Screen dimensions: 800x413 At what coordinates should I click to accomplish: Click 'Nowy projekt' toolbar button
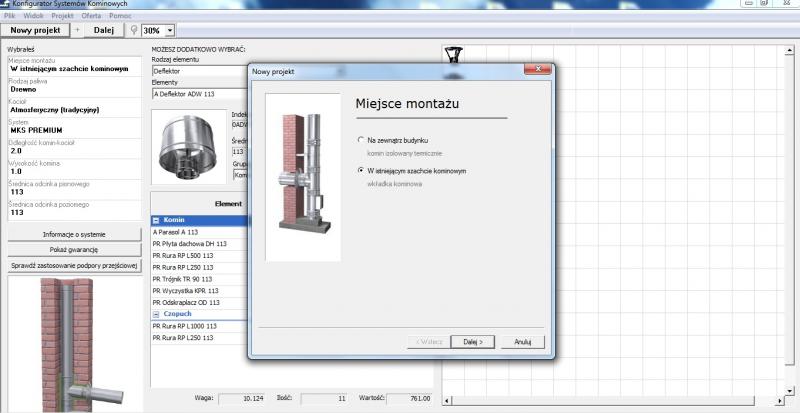36,31
